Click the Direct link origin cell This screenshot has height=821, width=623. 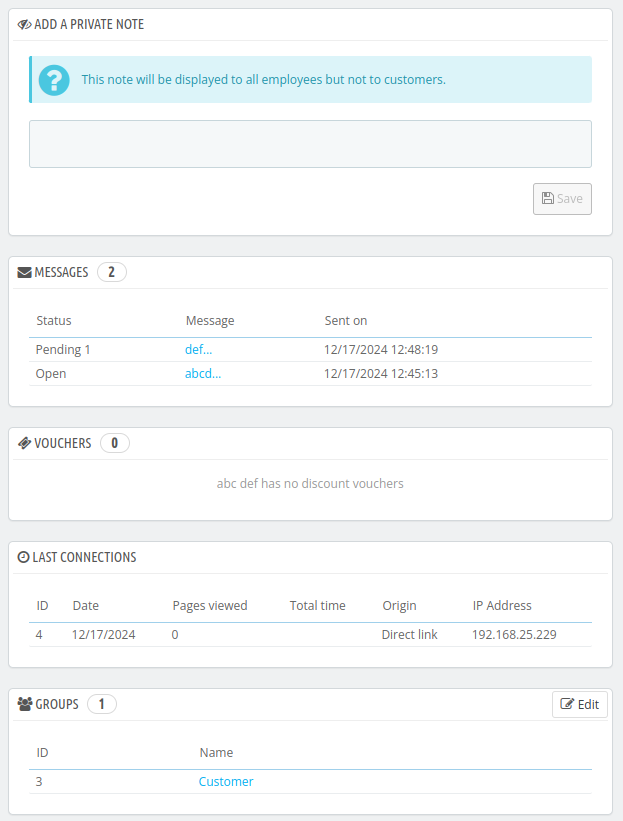[x=410, y=635]
